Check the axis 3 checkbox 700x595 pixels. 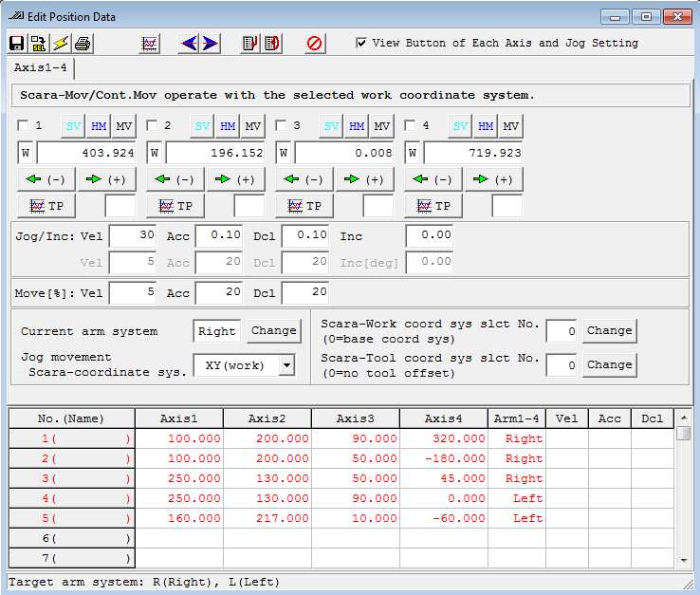(x=282, y=125)
